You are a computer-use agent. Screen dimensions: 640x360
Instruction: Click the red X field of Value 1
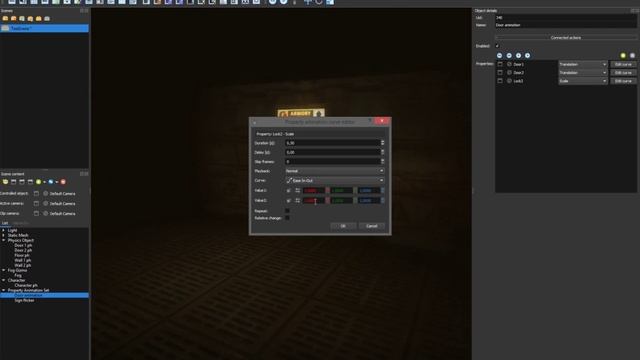coord(313,191)
